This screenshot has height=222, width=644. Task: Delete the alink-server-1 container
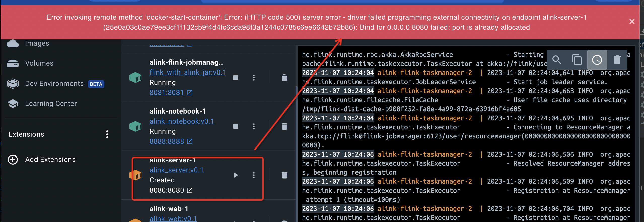pyautogui.click(x=284, y=175)
